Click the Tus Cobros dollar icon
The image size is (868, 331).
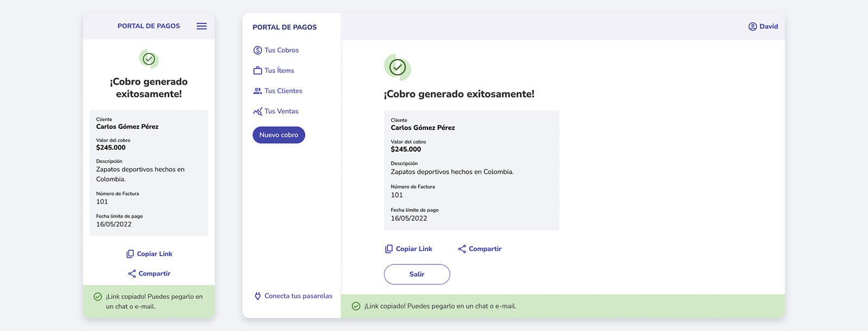click(x=258, y=50)
